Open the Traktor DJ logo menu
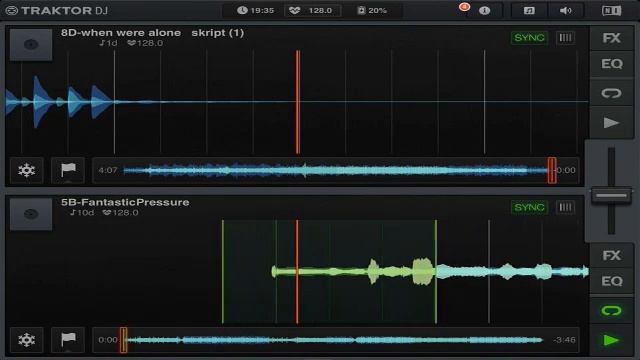The image size is (640, 360). [x=57, y=10]
